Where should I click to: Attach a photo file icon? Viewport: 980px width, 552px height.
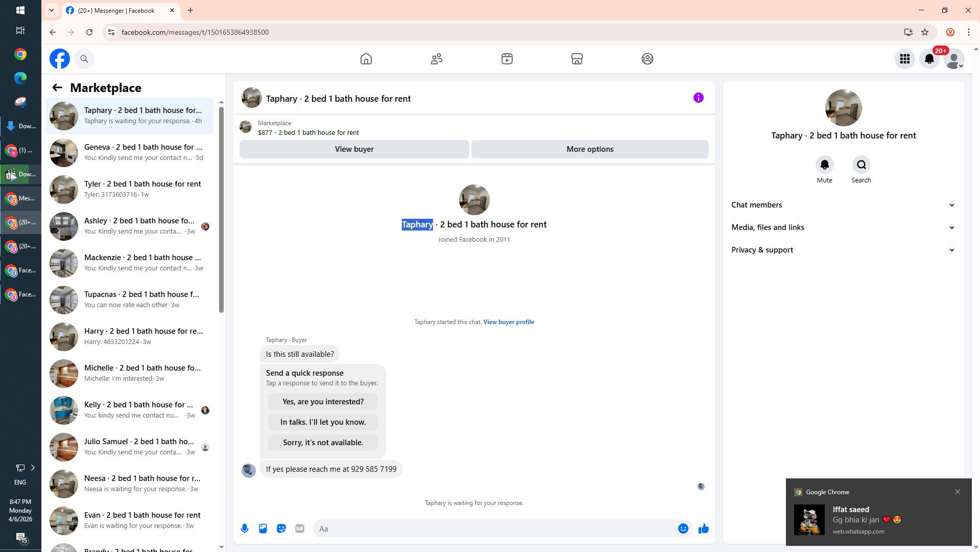click(x=263, y=528)
